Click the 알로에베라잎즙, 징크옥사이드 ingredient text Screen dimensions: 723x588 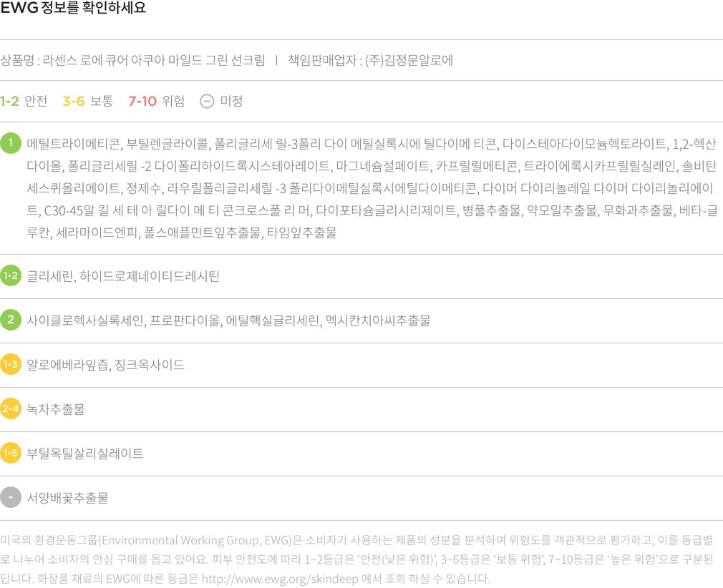(105, 365)
